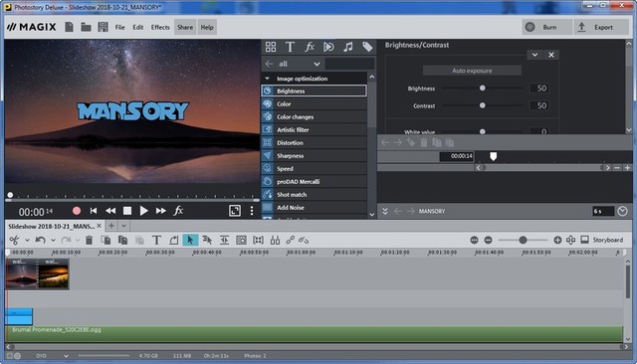
Task: Delete selected object with trash icon
Action: click(x=89, y=240)
